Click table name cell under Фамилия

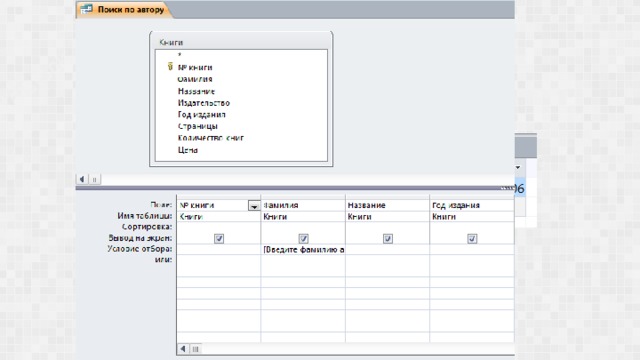[303, 217]
